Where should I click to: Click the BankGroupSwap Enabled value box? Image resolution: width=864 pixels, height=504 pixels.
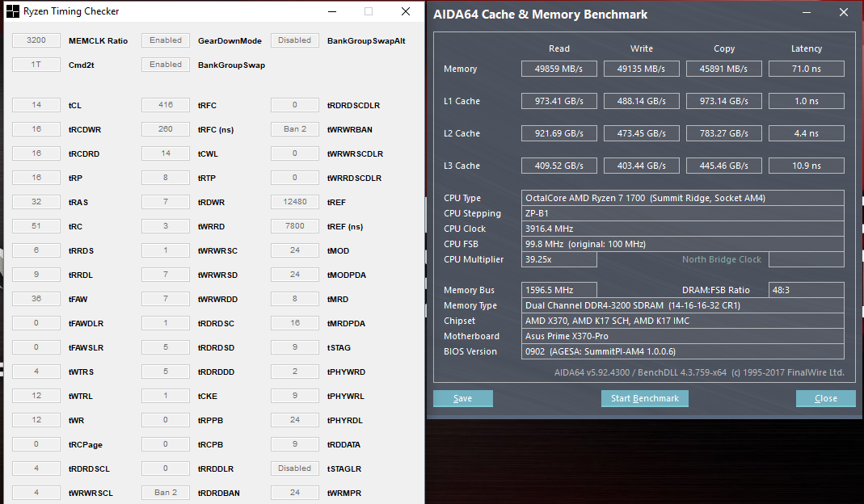[166, 65]
